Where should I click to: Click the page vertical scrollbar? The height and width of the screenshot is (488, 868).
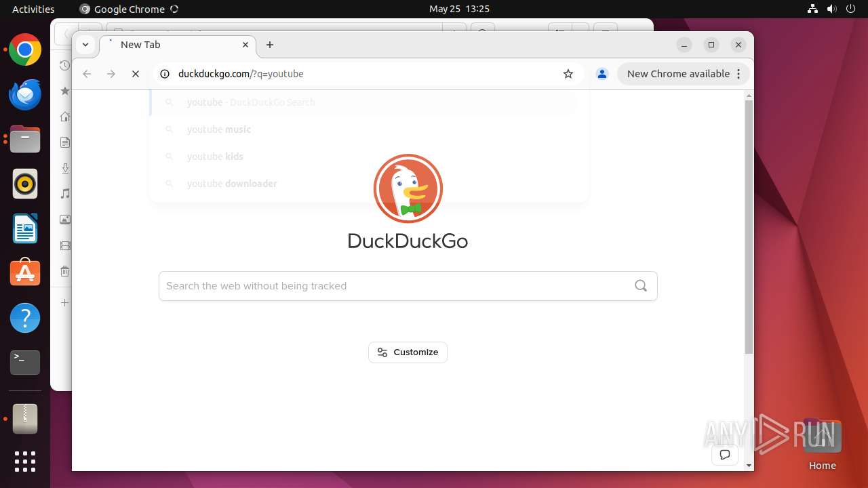pos(749,227)
